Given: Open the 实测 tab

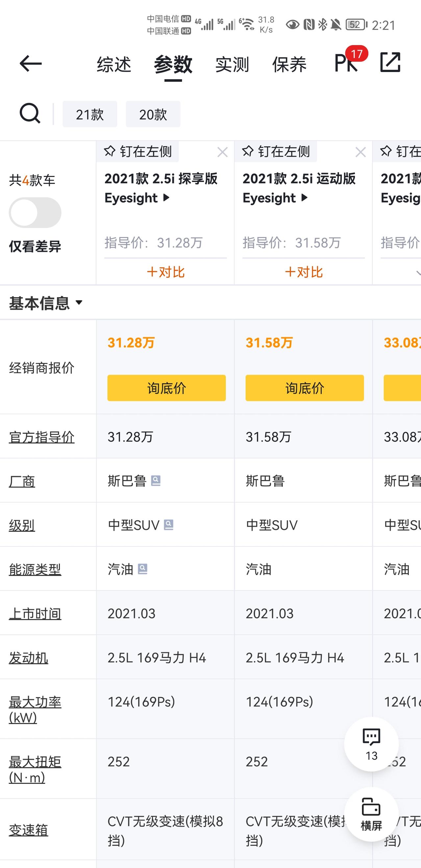Looking at the screenshot, I should [x=232, y=64].
